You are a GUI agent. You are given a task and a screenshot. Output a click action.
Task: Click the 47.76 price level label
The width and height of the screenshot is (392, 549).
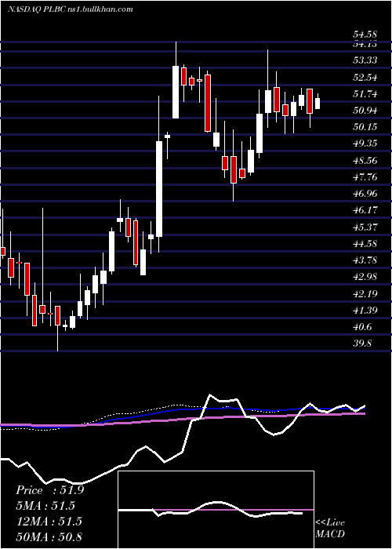coord(365,177)
